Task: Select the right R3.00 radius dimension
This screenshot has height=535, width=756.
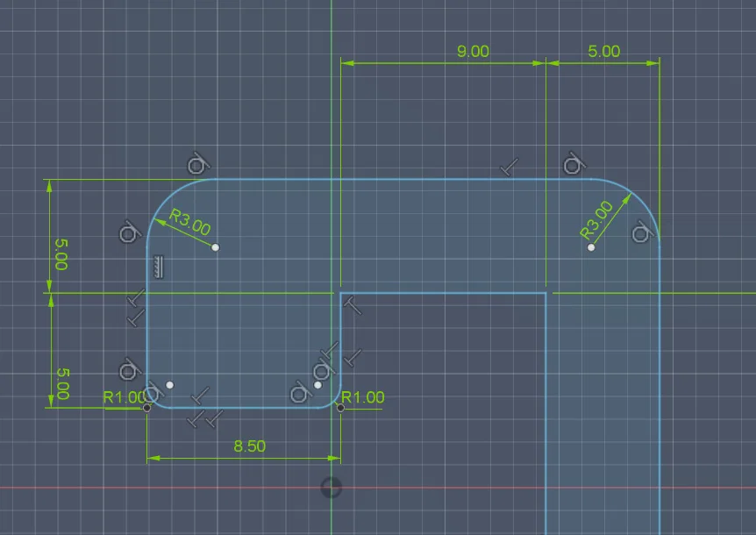Action: pyautogui.click(x=596, y=220)
